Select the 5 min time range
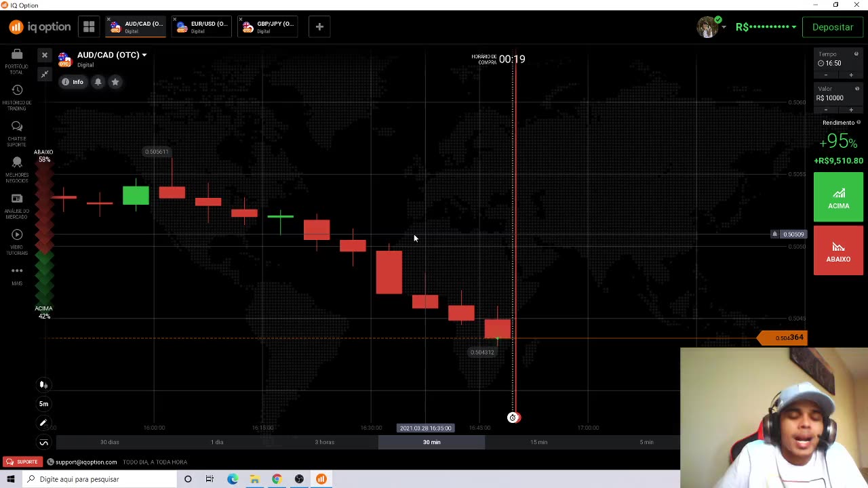The width and height of the screenshot is (868, 488). (x=646, y=443)
